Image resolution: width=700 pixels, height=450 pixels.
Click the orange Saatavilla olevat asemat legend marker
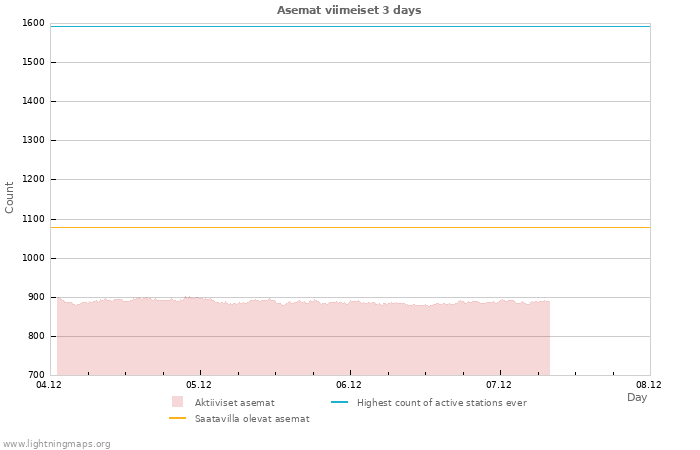pyautogui.click(x=177, y=418)
